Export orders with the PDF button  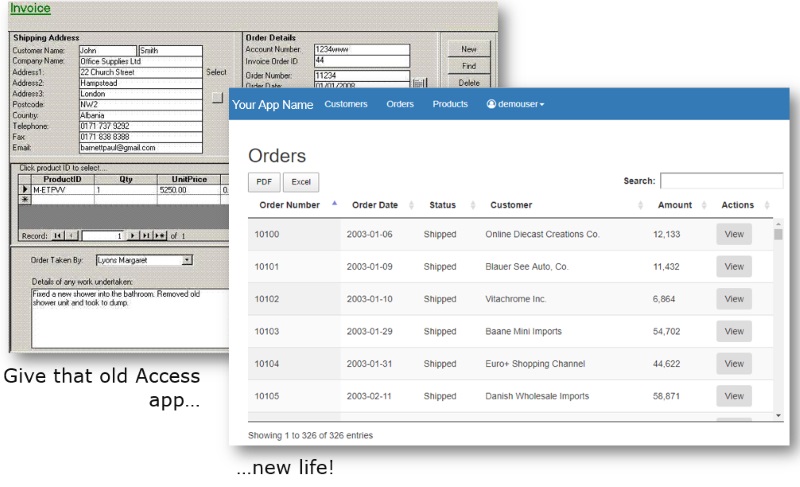click(x=264, y=182)
